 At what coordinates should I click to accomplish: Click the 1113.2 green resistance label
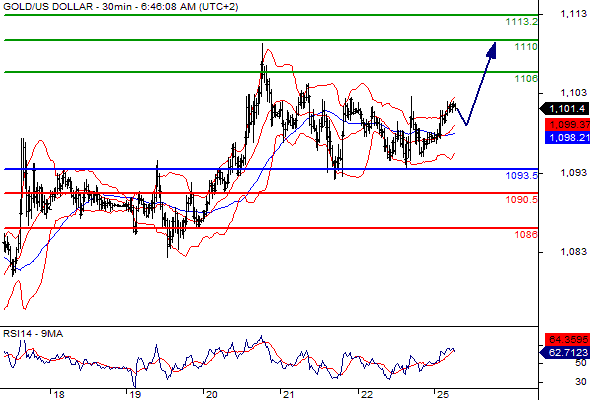tap(522, 22)
